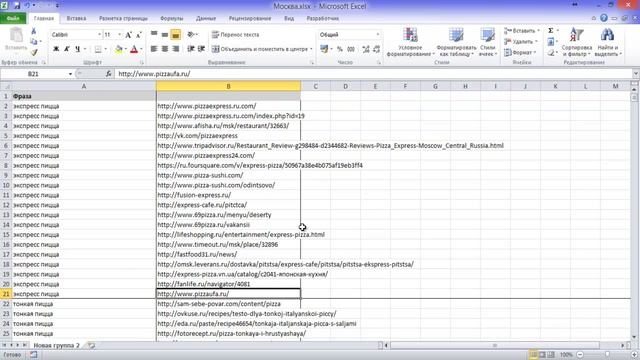This screenshot has height=360, width=640.
Task: Click Объединить и поместить в центре button
Action: [261, 49]
